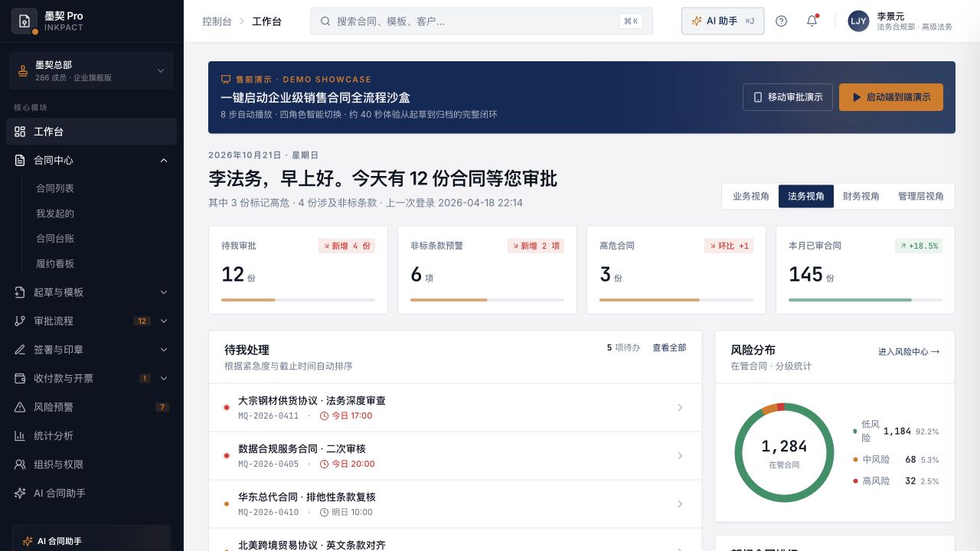
Task: Click the 风险预警 warning triangle icon
Action: (20, 407)
